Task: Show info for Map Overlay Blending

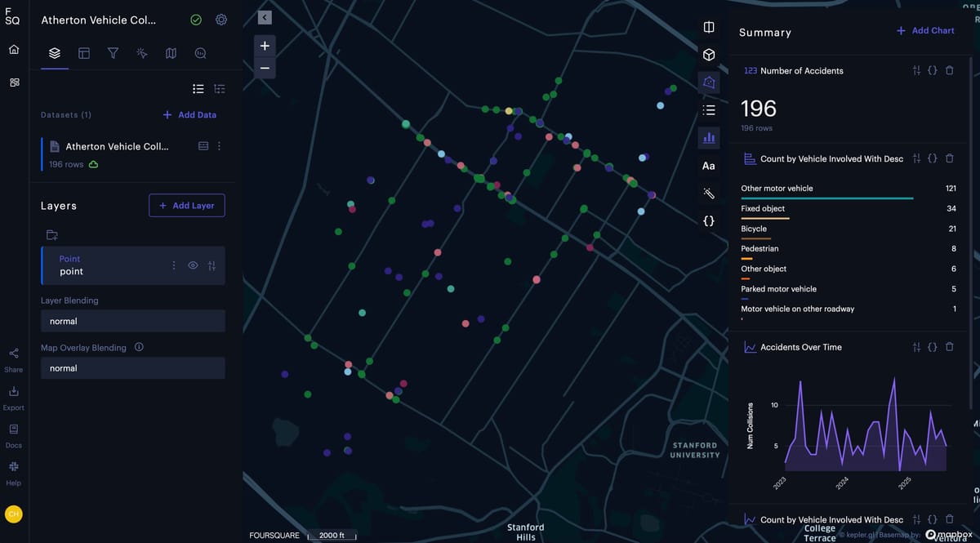Action: click(x=139, y=347)
